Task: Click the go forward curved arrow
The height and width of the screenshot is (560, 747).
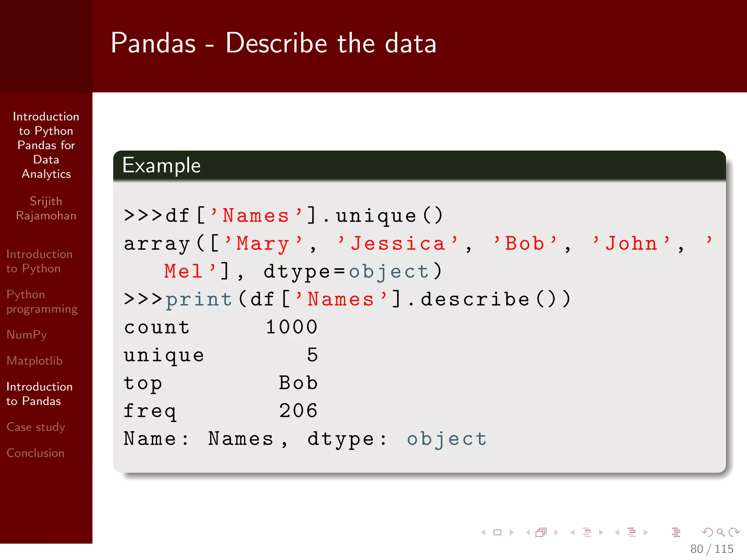Action: click(x=734, y=533)
